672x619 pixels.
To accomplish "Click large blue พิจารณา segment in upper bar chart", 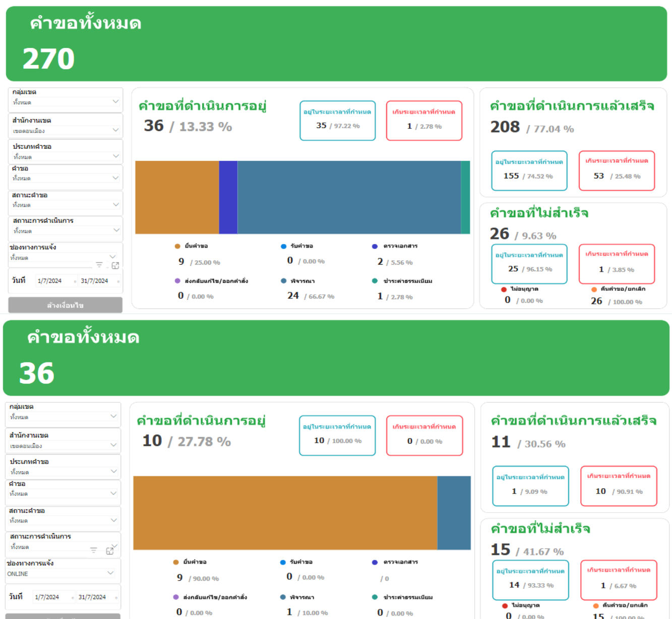I will (x=349, y=198).
